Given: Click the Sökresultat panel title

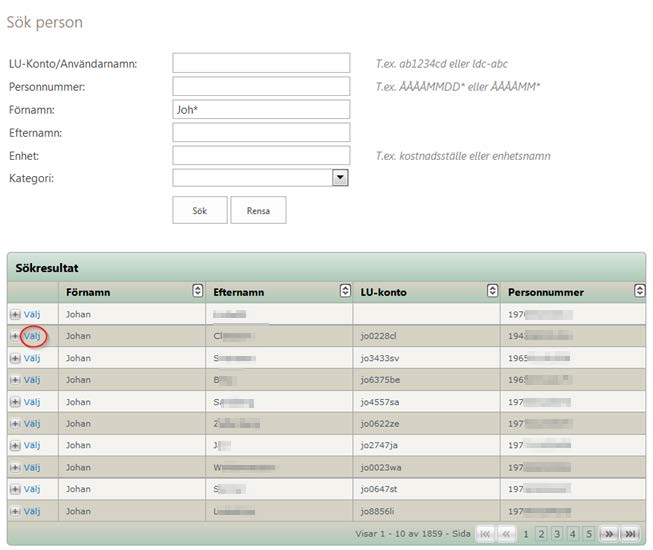Looking at the screenshot, I should pos(47,268).
